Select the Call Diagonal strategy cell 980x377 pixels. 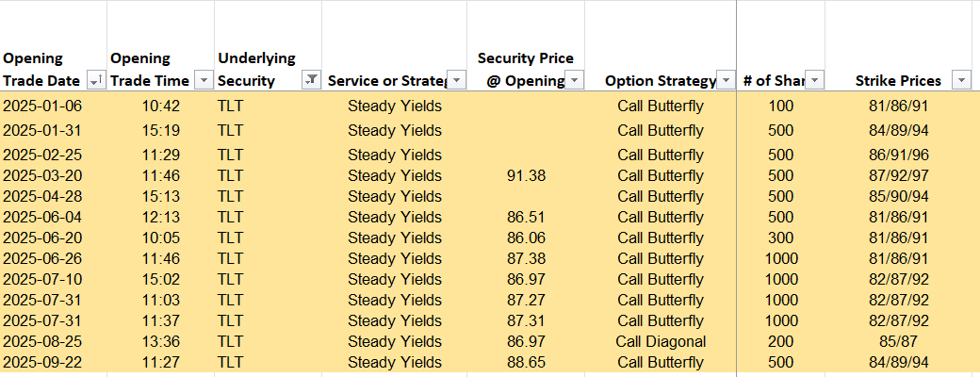[661, 341]
